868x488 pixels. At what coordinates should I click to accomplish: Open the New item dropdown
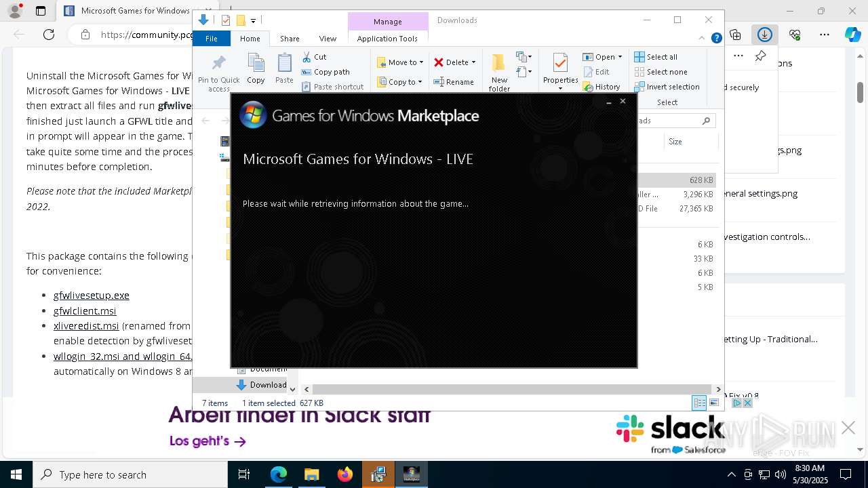[x=524, y=57]
